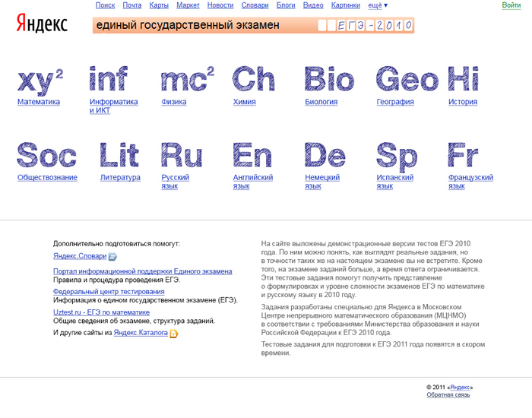This screenshot has height=418, width=532.
Task: Open the Математика link
Action: coord(39,102)
